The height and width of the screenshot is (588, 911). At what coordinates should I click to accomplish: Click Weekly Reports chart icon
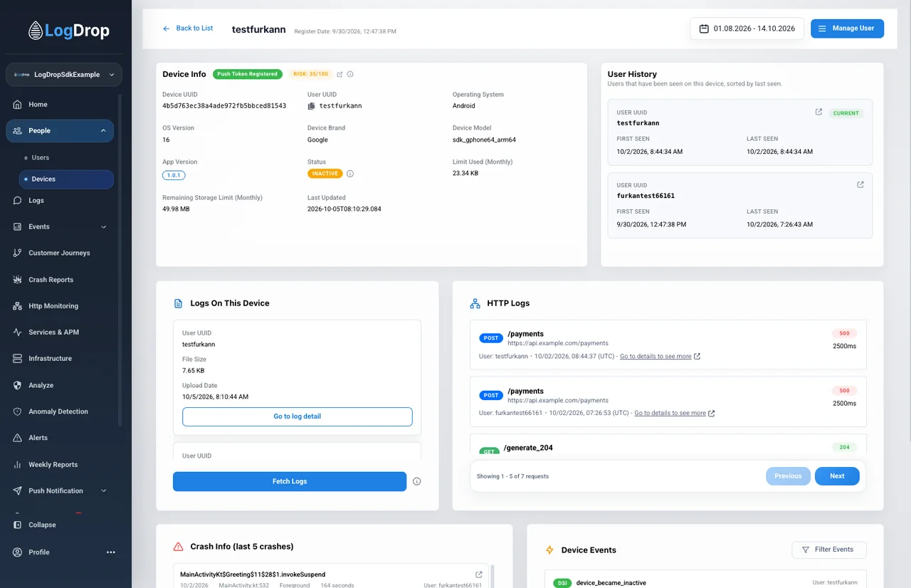(x=18, y=465)
